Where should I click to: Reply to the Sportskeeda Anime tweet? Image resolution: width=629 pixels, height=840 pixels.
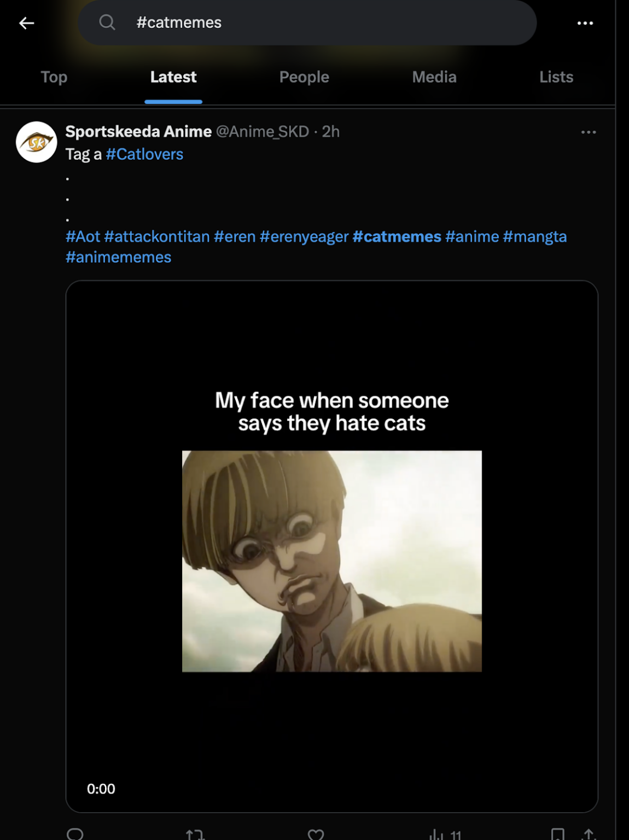coord(75,834)
